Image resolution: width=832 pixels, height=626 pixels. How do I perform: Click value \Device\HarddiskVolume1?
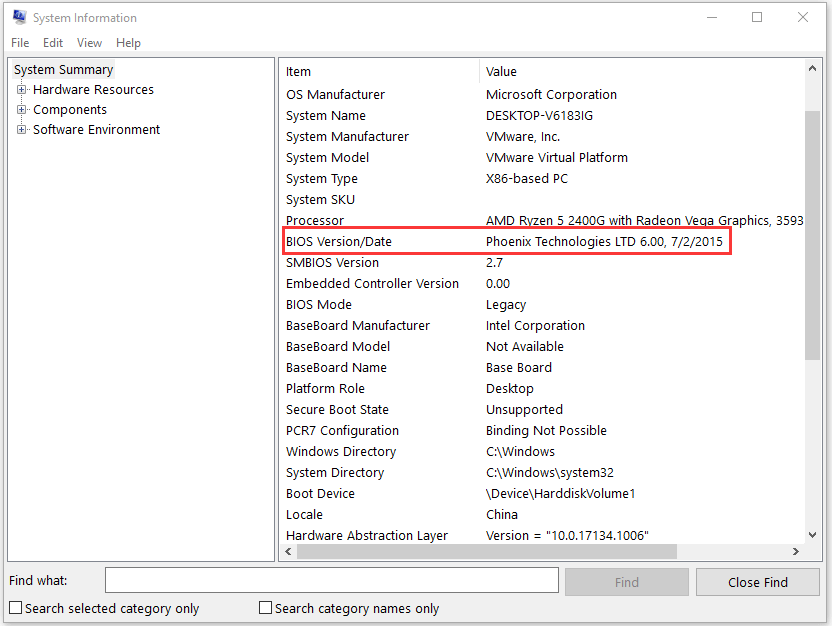click(560, 494)
